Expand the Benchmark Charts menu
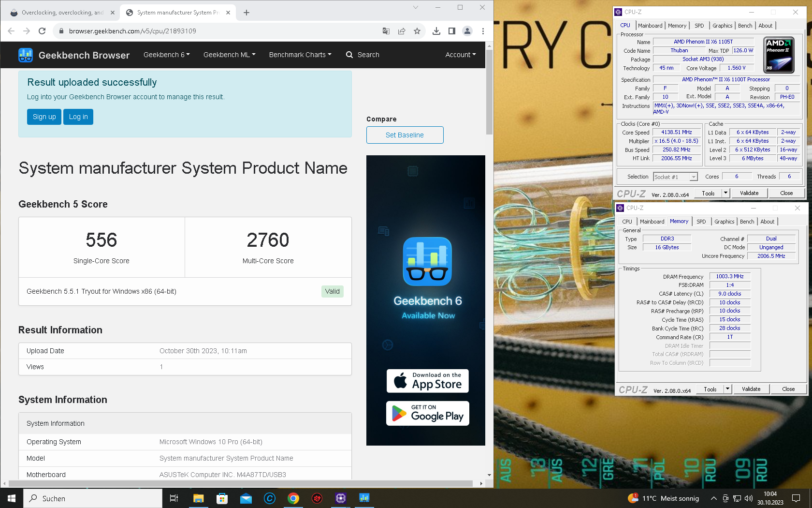Viewport: 812px width, 508px height. [300, 55]
